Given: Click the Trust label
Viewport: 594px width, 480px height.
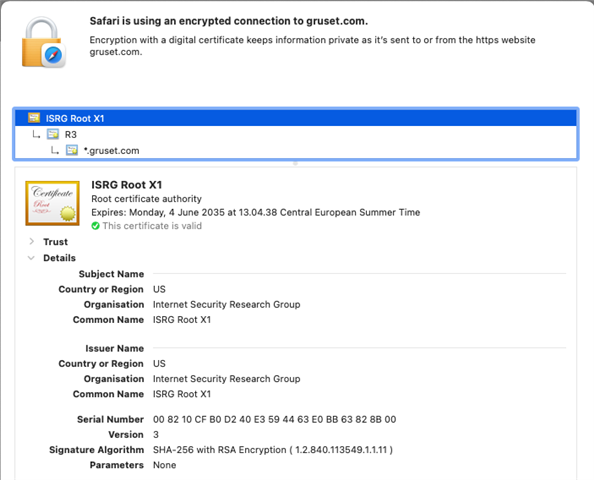Looking at the screenshot, I should click(55, 242).
